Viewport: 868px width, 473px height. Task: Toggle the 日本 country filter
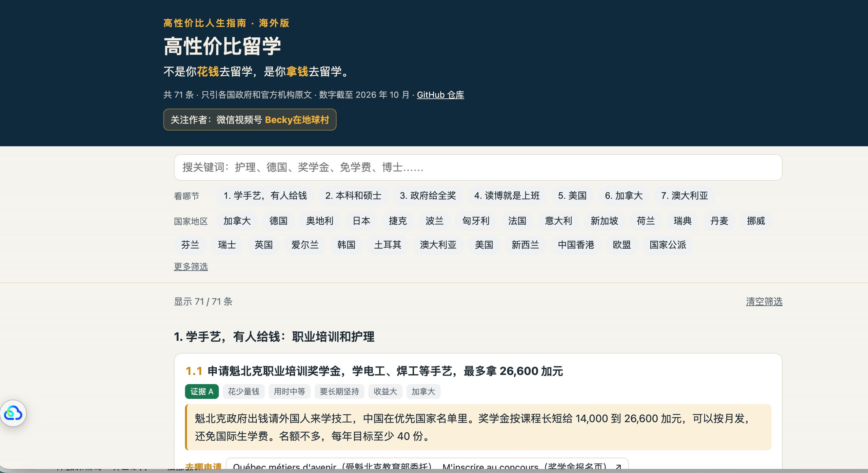coord(361,221)
